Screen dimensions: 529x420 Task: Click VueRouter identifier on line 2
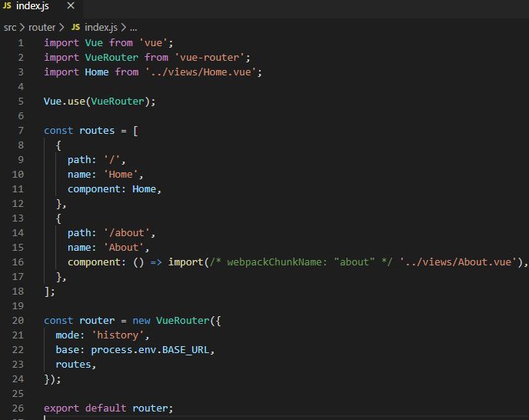[x=111, y=58]
